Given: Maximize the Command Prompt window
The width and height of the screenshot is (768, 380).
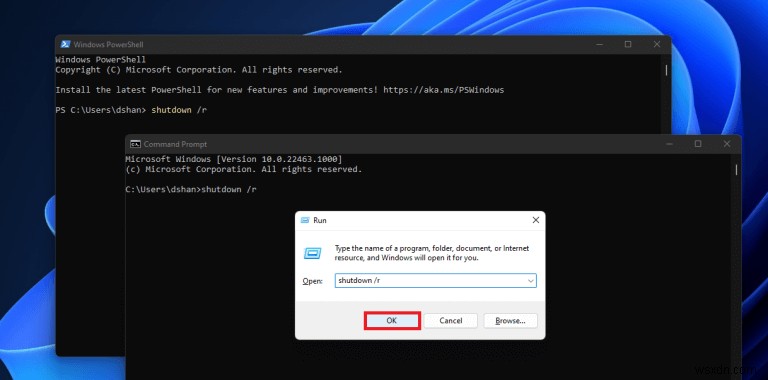Looking at the screenshot, I should (698, 144).
